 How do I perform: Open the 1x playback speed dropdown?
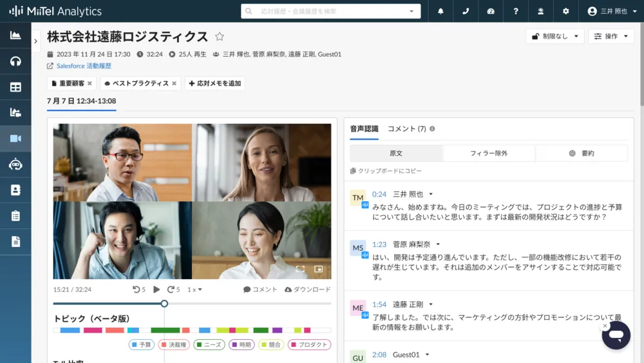(x=194, y=290)
